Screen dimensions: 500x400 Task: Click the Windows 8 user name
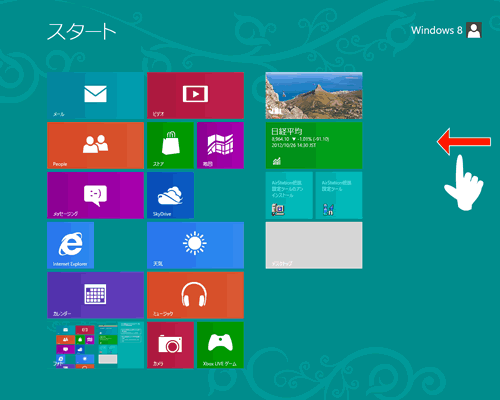tap(437, 30)
